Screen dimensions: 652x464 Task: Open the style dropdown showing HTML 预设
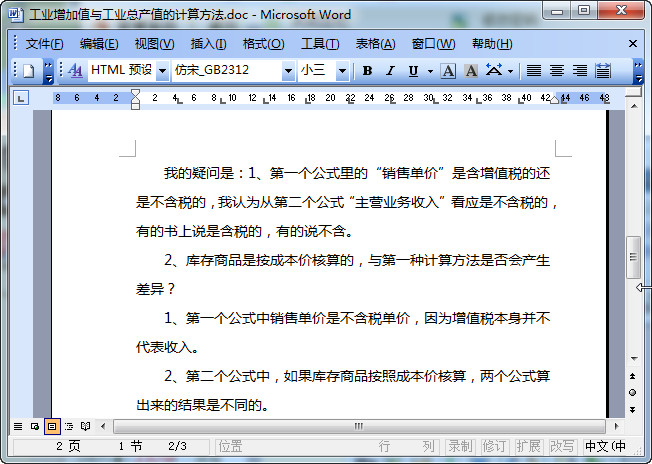(x=163, y=71)
